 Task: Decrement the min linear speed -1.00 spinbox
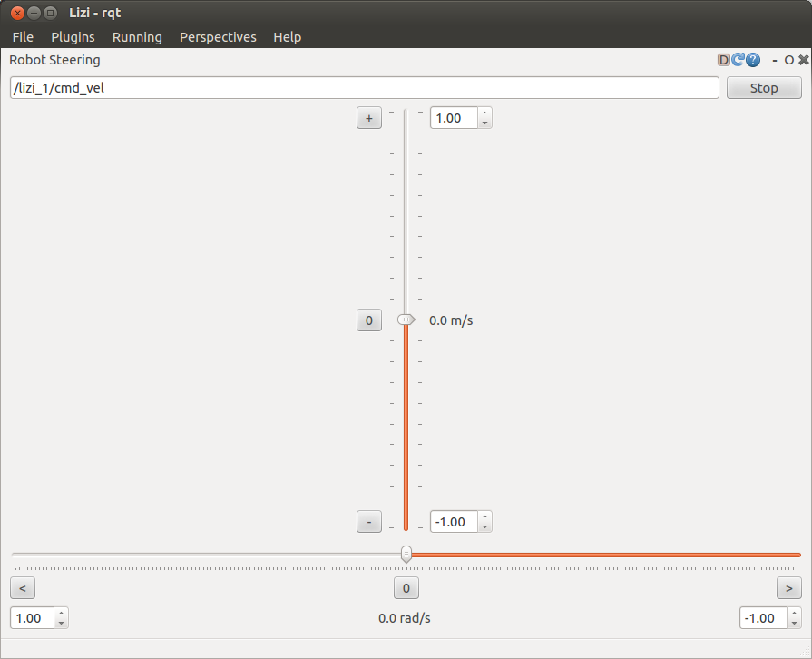point(484,526)
